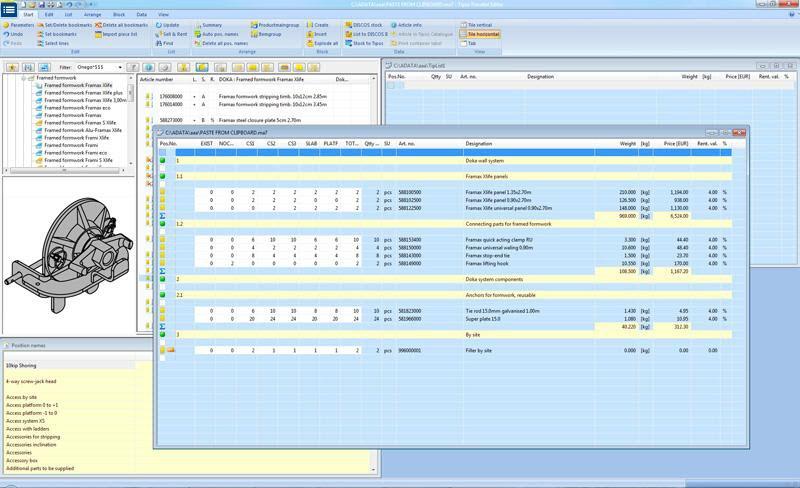The image size is (800, 488).
Task: Click Delete all pos. names
Action: (221, 43)
